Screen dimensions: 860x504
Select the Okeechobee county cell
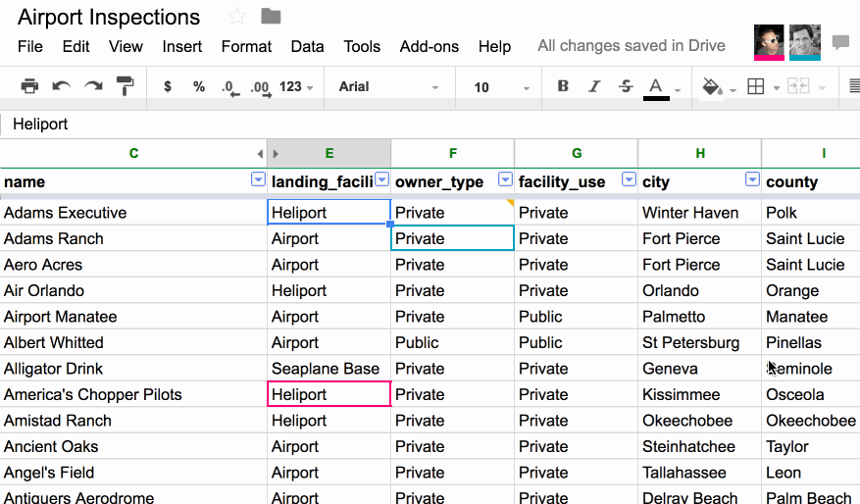coord(811,421)
